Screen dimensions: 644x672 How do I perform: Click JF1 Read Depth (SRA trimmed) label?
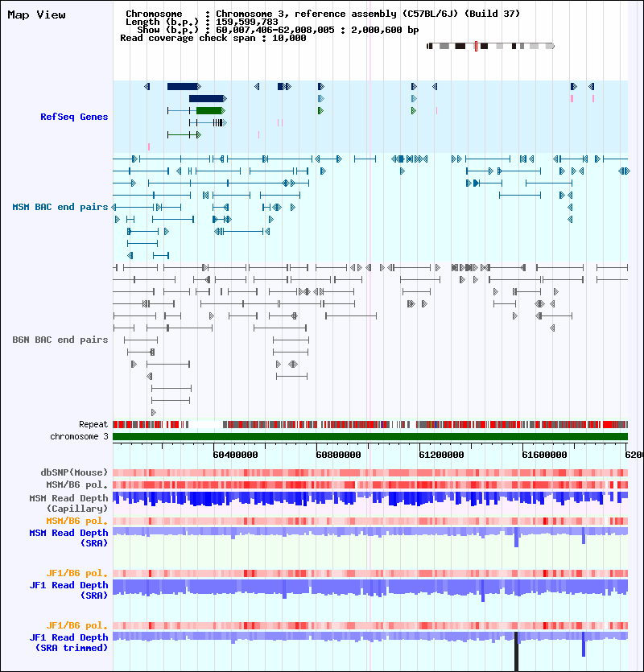(x=68, y=642)
